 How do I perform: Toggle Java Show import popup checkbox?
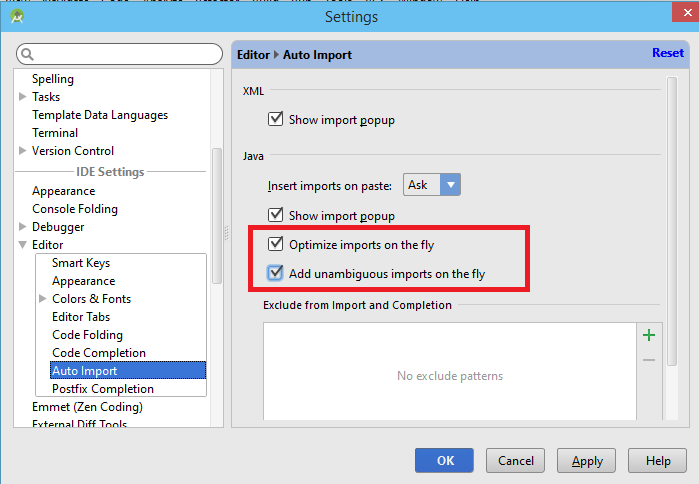click(x=275, y=216)
